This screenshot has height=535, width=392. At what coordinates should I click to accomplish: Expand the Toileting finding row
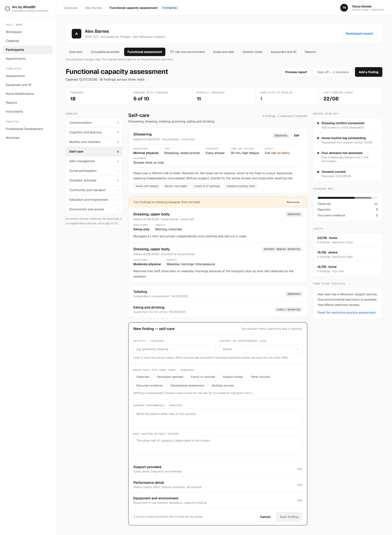click(x=218, y=294)
